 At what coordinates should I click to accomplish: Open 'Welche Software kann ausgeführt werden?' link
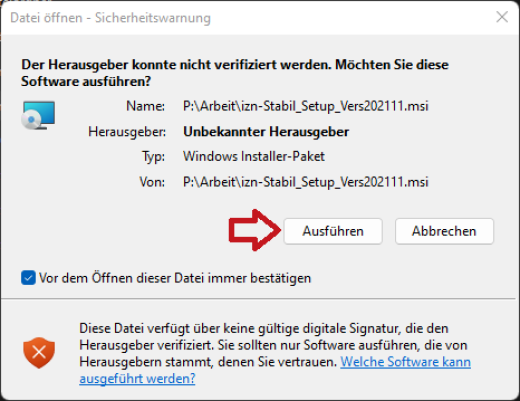point(405,362)
